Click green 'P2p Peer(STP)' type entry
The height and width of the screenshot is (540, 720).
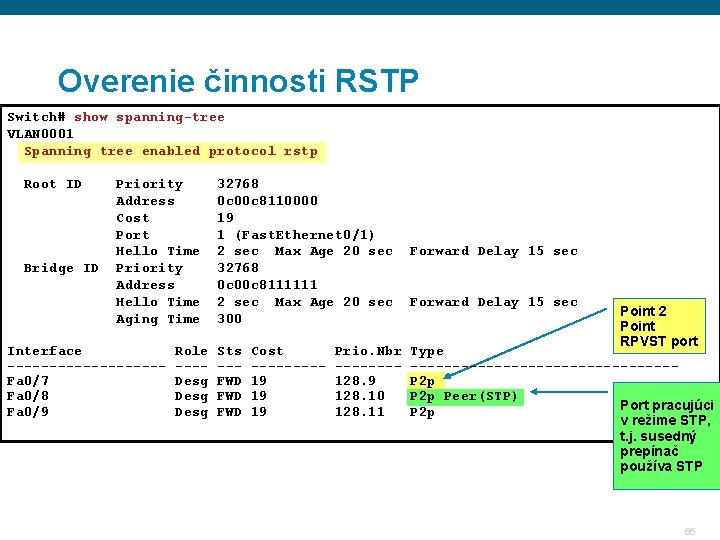point(465,396)
